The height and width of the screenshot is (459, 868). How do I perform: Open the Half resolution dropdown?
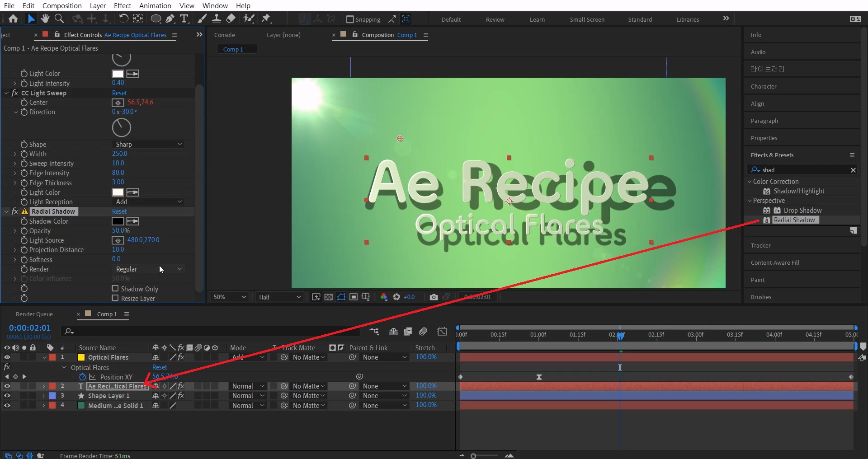click(279, 297)
